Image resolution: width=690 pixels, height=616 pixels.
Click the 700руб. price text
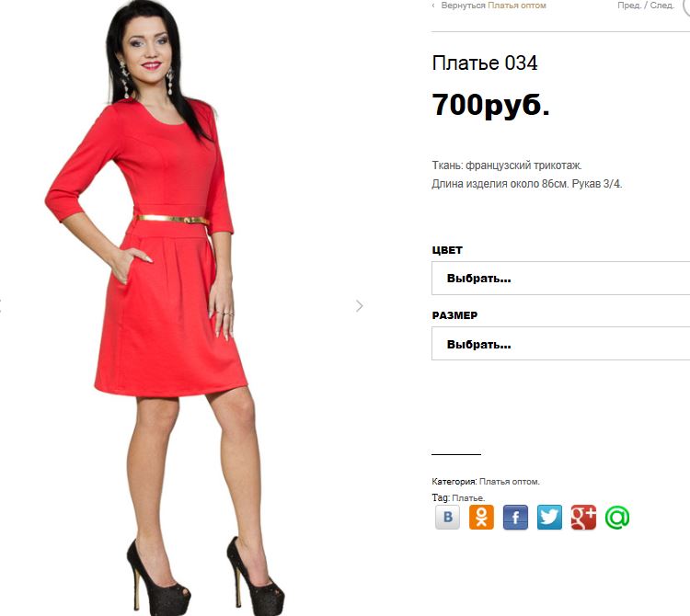[491, 105]
